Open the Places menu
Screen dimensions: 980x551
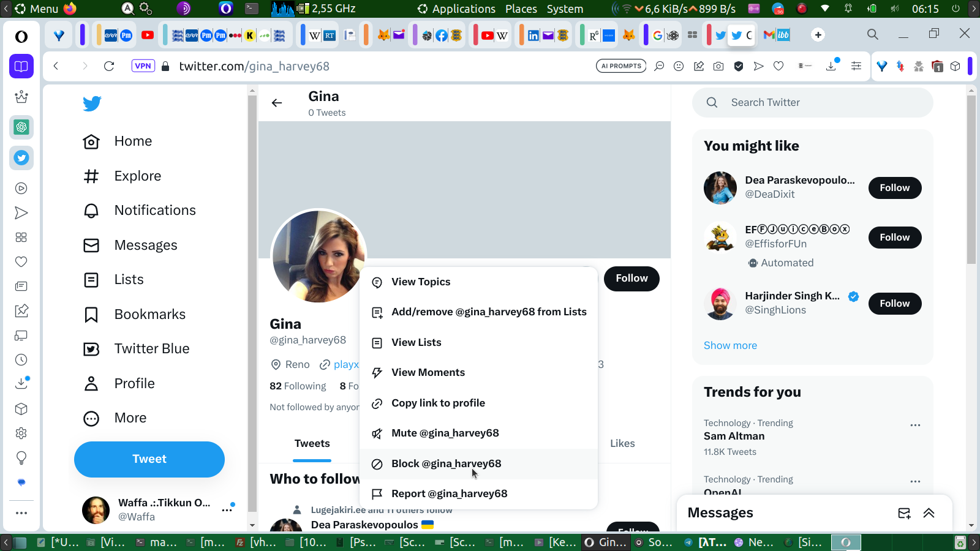(521, 9)
